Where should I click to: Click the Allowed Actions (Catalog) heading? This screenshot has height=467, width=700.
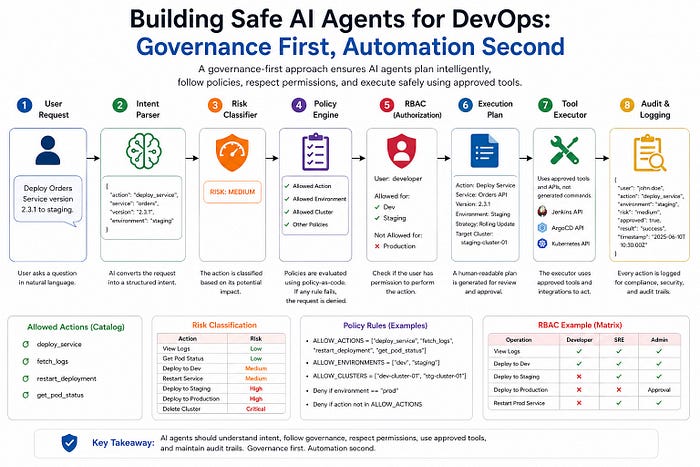[76, 327]
